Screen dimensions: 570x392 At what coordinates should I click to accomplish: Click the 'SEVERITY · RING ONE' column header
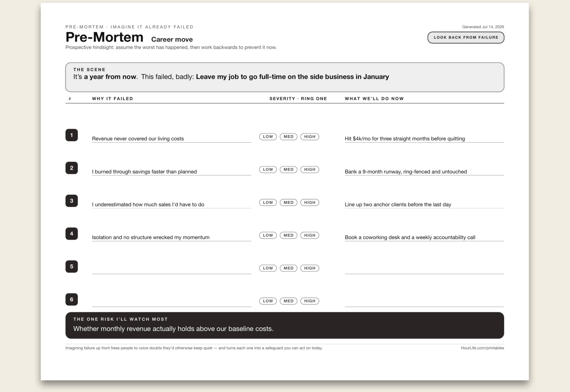(x=298, y=99)
